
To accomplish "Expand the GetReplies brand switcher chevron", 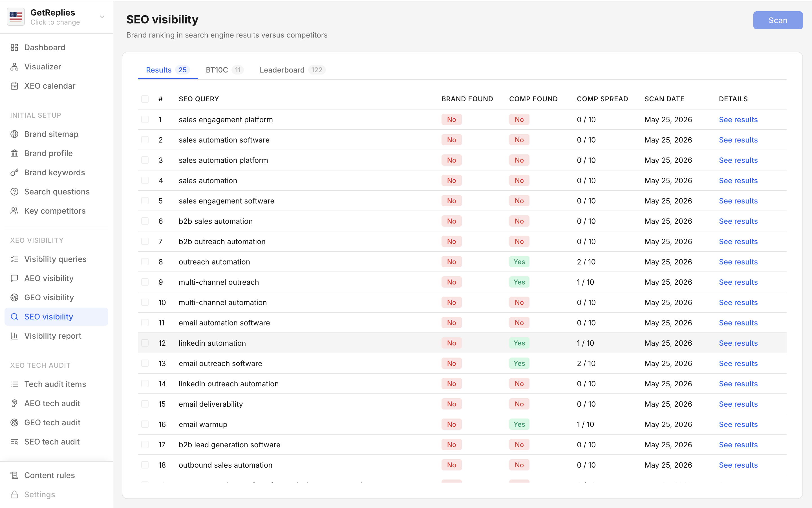I will (x=102, y=16).
